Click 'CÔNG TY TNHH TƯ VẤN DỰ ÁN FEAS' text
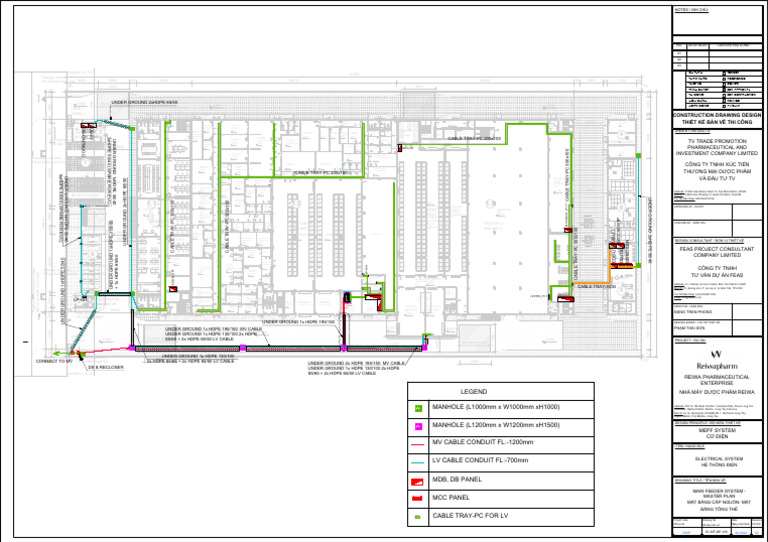Viewport: 768px width, 542px height. [717, 272]
